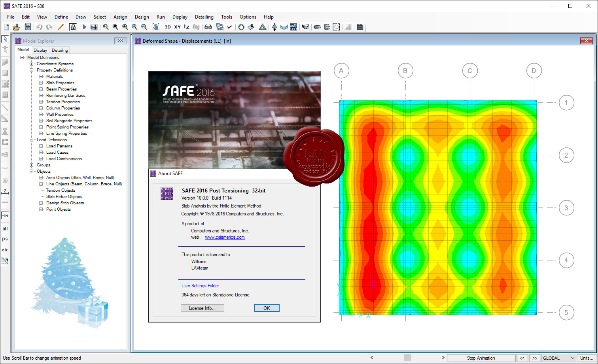Expand the Groups tree node
Screen dimensions: 598x364
[x=32, y=165]
